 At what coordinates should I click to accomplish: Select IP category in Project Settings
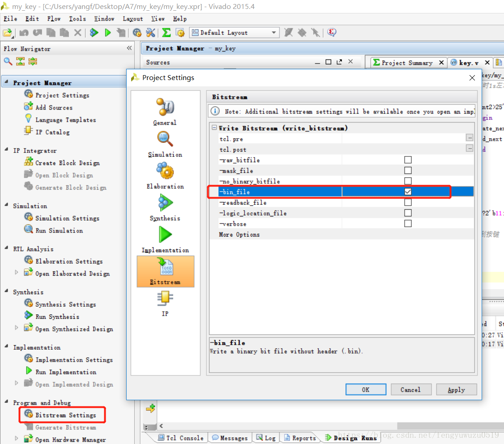click(x=165, y=304)
